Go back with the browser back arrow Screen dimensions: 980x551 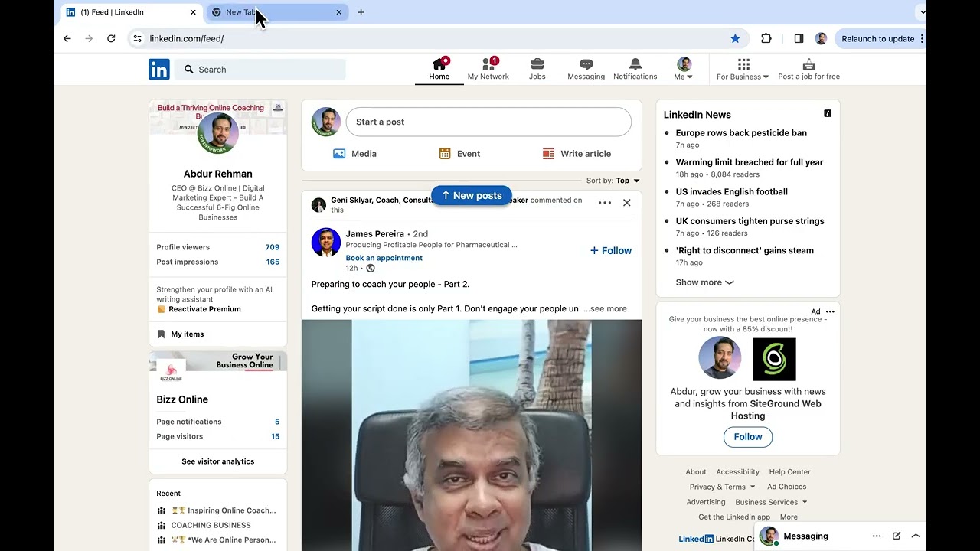coord(67,38)
